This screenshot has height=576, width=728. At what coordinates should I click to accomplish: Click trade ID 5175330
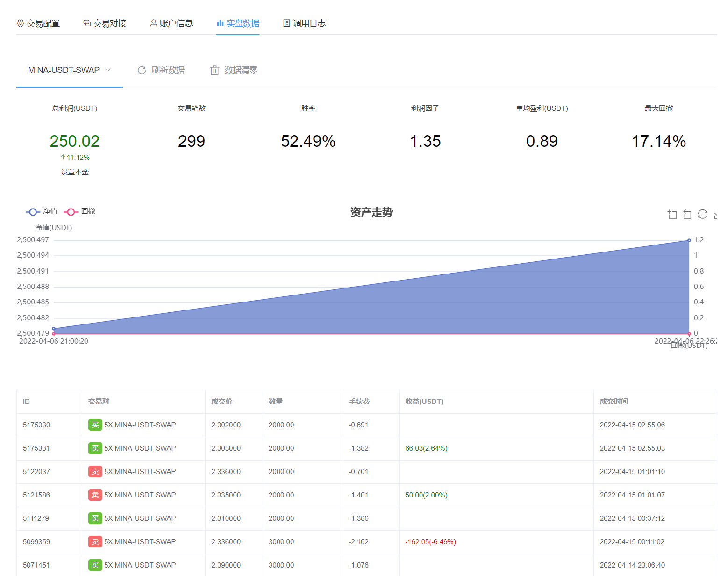tap(36, 425)
